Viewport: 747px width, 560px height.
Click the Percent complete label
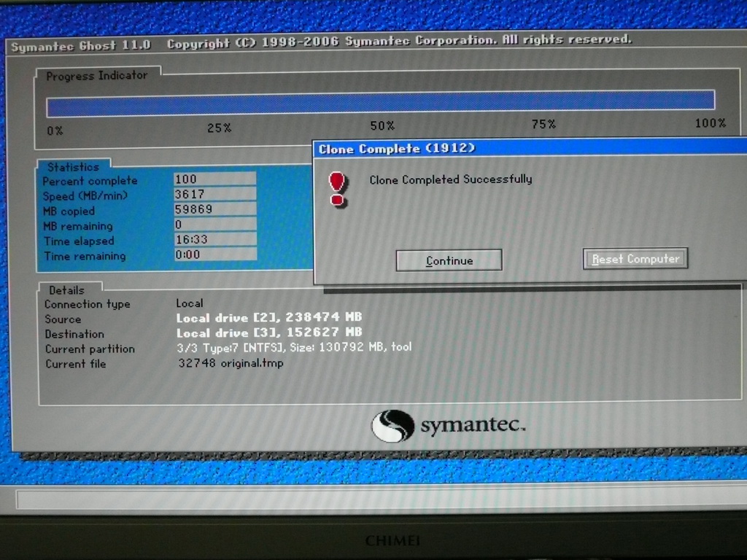point(90,181)
